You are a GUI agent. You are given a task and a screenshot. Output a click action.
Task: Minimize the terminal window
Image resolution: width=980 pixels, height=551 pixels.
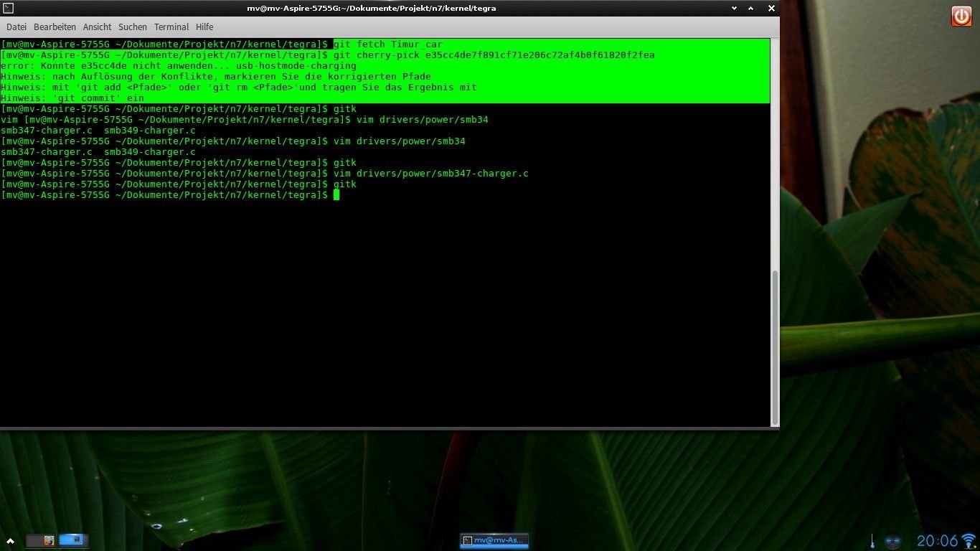734,8
